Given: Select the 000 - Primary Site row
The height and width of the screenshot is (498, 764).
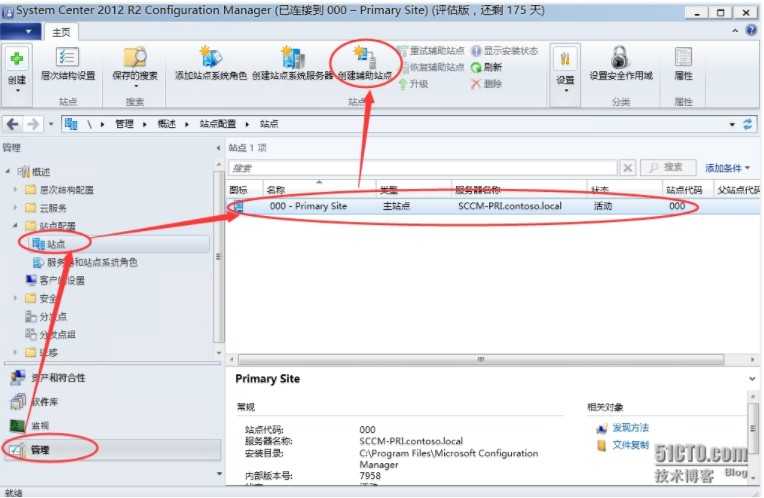Looking at the screenshot, I should pyautogui.click(x=493, y=207).
